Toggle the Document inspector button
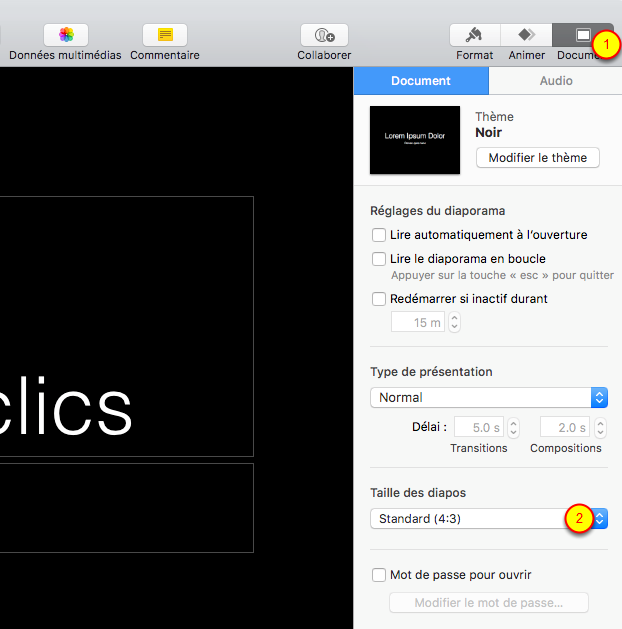 (582, 35)
